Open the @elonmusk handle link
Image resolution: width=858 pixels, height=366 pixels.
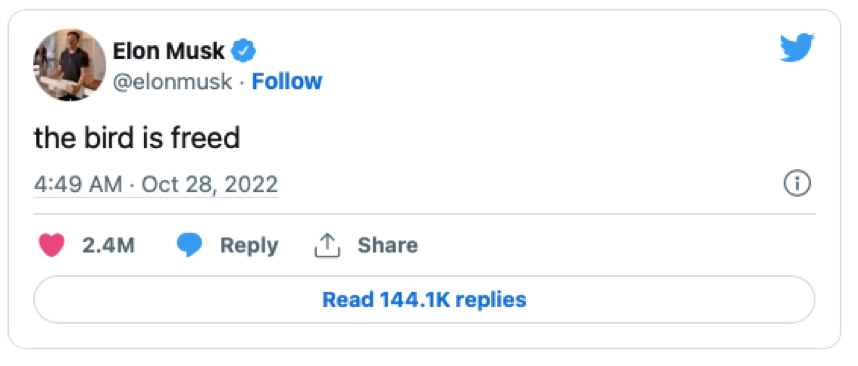tap(172, 82)
